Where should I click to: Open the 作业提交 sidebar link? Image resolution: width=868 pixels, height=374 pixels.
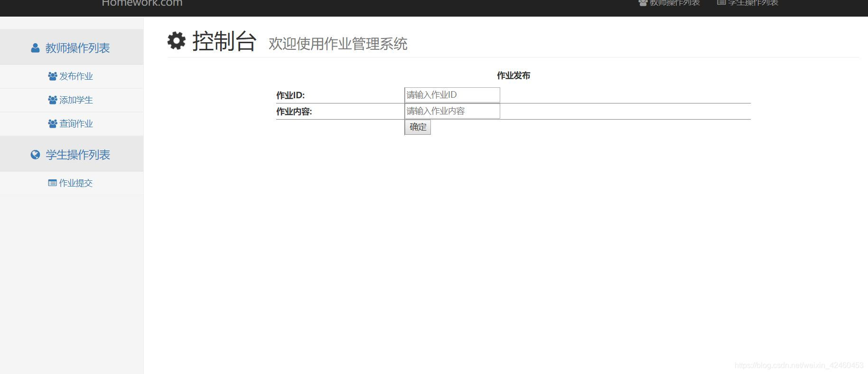pyautogui.click(x=76, y=183)
